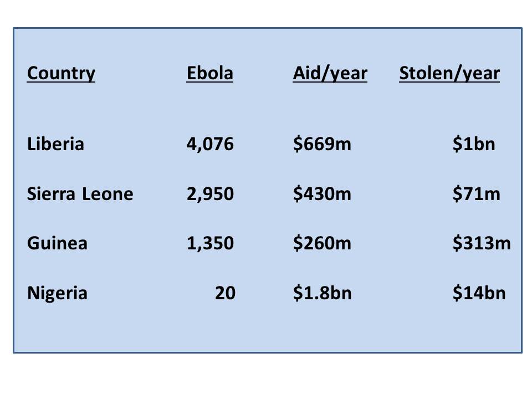Click the $260m aid value
This screenshot has height=399, width=532.
pyautogui.click(x=322, y=243)
